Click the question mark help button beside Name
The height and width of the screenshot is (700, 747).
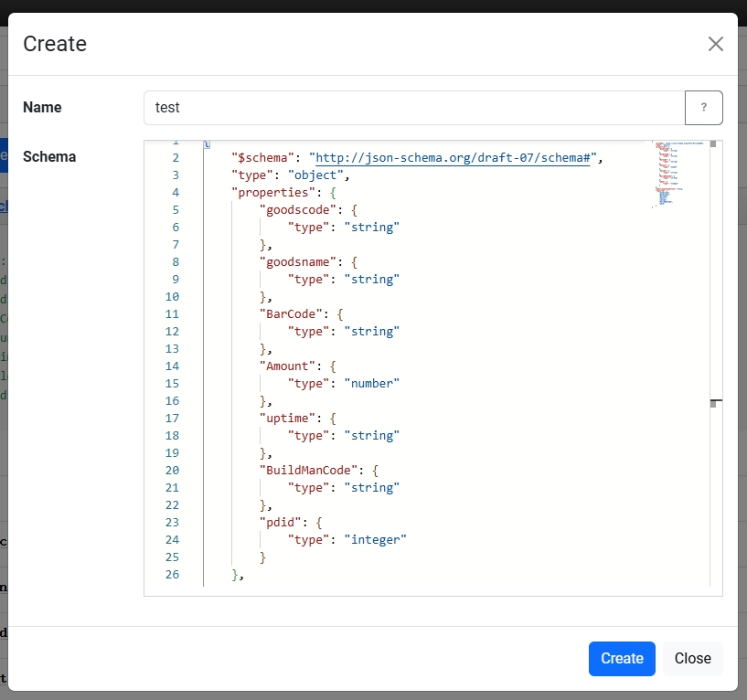pyautogui.click(x=704, y=108)
